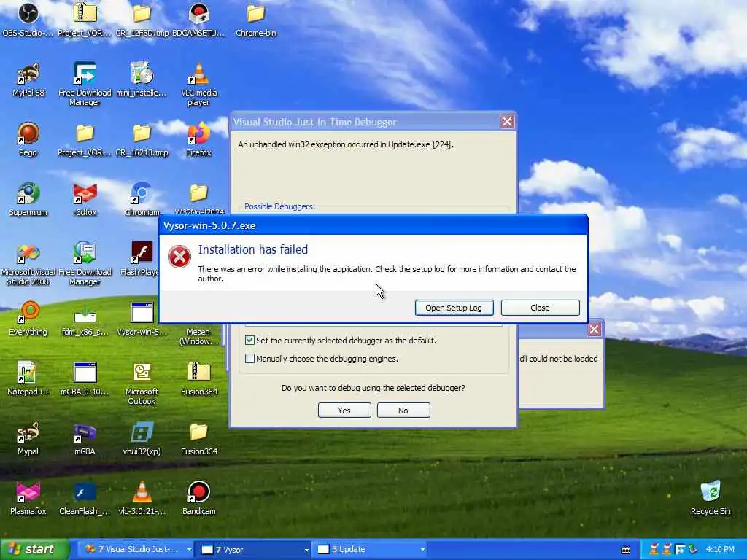Open the 3 Update taskbar group

click(368, 549)
